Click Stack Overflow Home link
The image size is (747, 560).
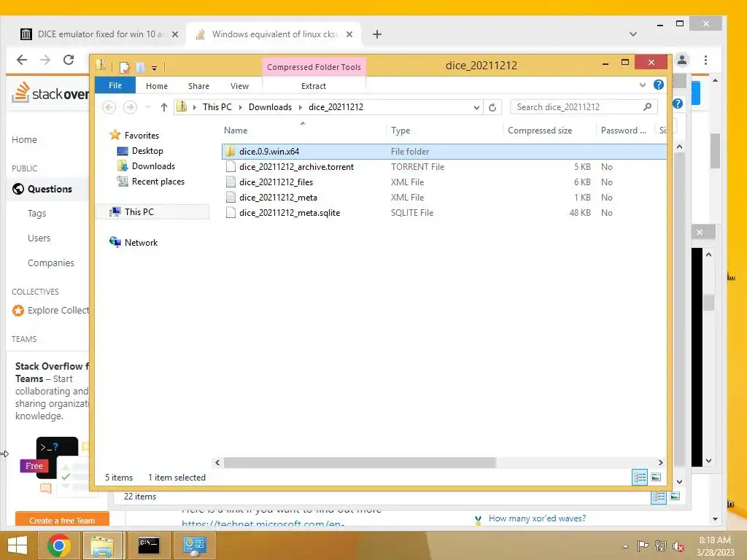tap(24, 139)
